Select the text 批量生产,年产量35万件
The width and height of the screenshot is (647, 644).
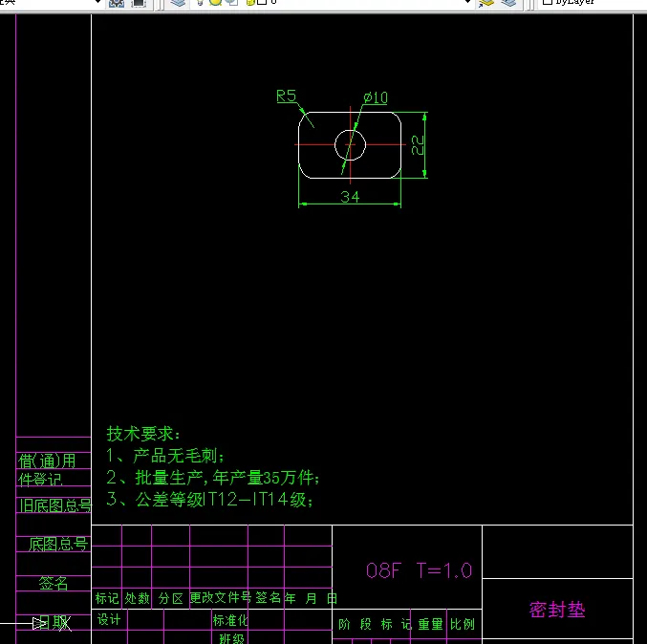tap(226, 478)
